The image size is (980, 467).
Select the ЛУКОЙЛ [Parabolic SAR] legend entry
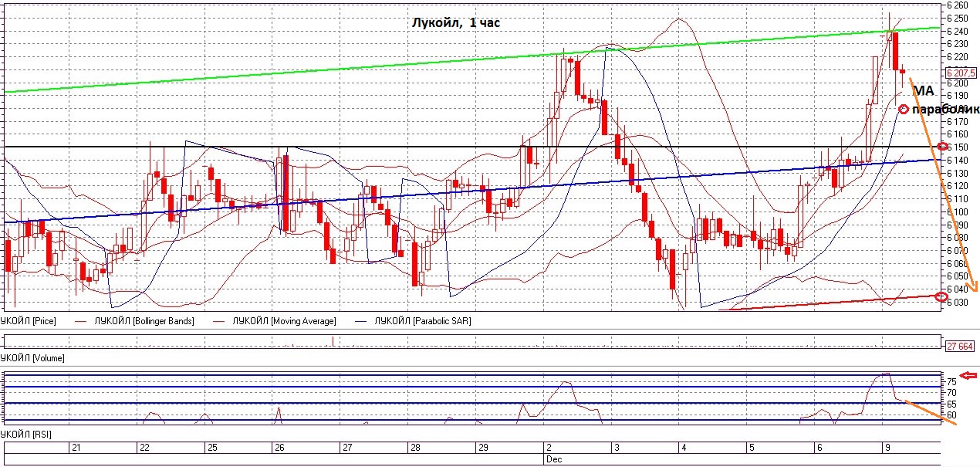pyautogui.click(x=422, y=320)
